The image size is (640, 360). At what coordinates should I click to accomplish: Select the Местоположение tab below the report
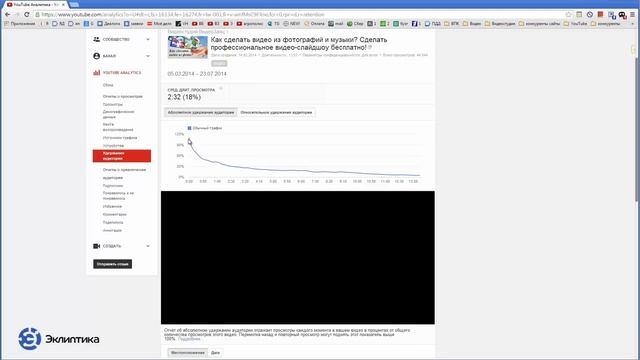tap(188, 353)
